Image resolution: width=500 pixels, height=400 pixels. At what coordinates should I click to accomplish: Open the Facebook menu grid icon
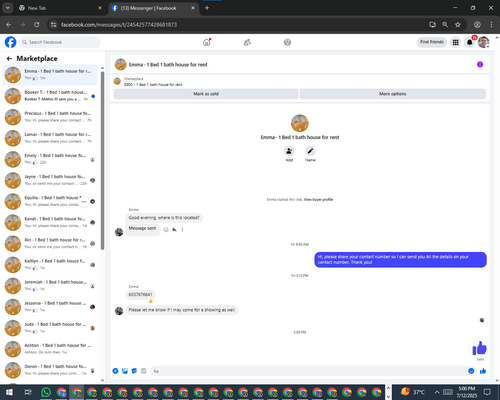[455, 42]
